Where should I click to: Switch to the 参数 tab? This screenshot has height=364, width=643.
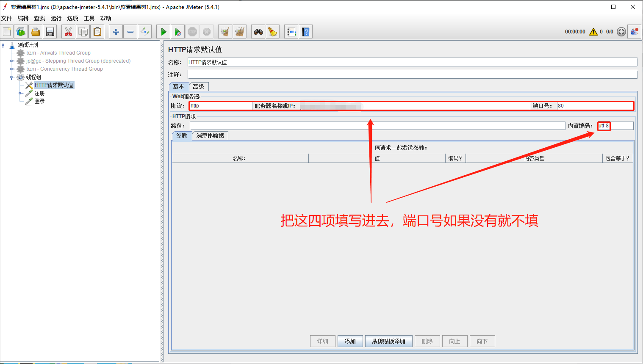coord(182,135)
